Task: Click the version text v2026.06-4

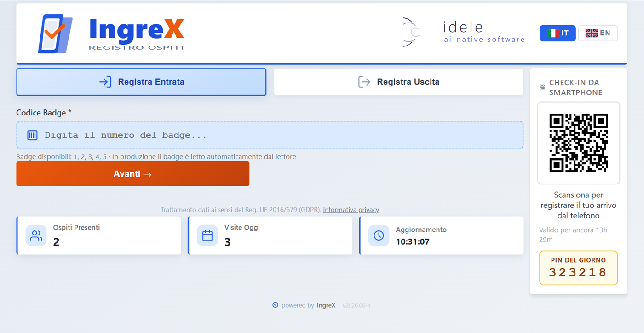Action: pos(356,305)
